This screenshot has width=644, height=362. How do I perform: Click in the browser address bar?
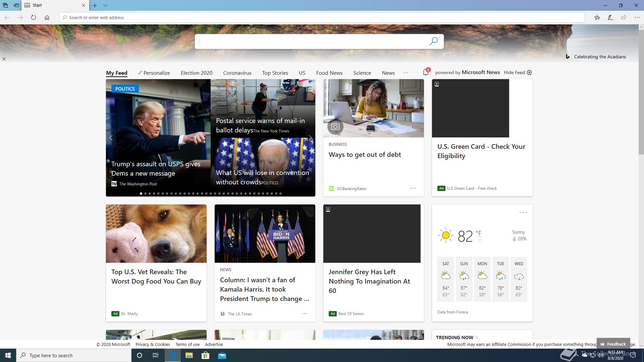click(x=322, y=17)
